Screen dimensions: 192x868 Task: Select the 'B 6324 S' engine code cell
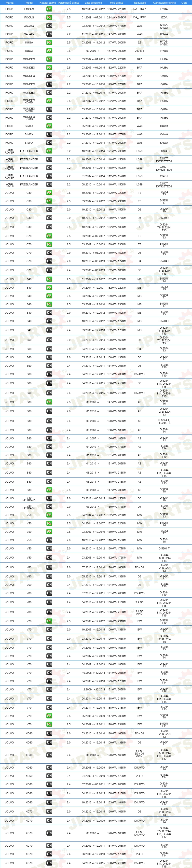click(164, 151)
